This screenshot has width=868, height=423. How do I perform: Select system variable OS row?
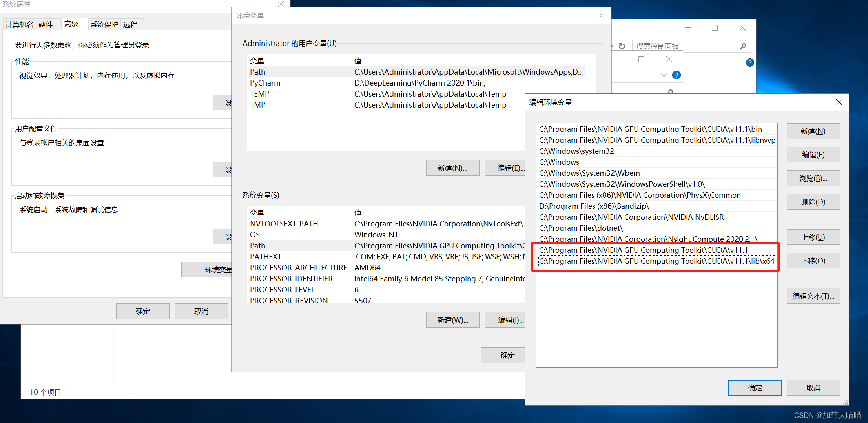click(387, 235)
